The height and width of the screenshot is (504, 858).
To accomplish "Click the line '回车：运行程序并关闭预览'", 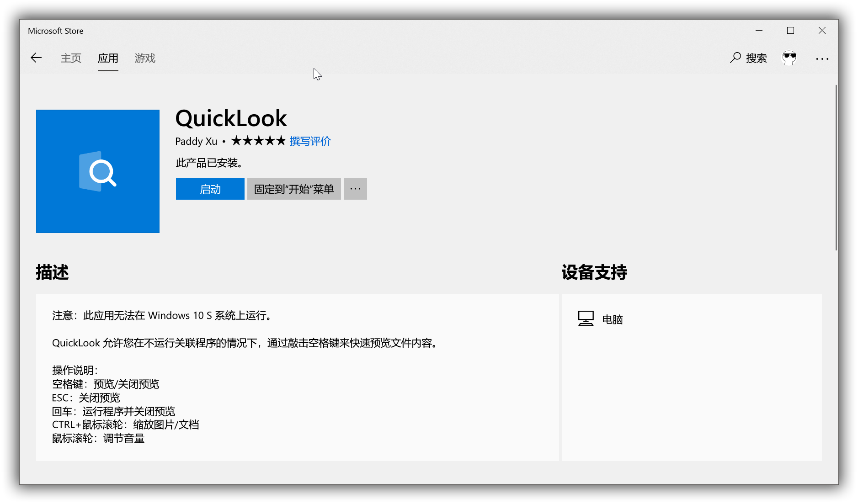I will (x=113, y=411).
